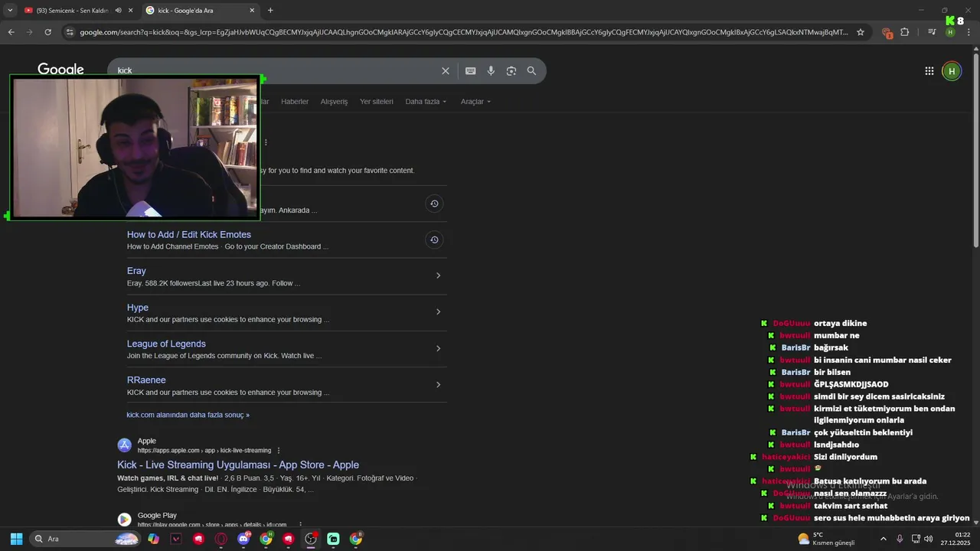Open the Hype sitelink

pyautogui.click(x=138, y=308)
